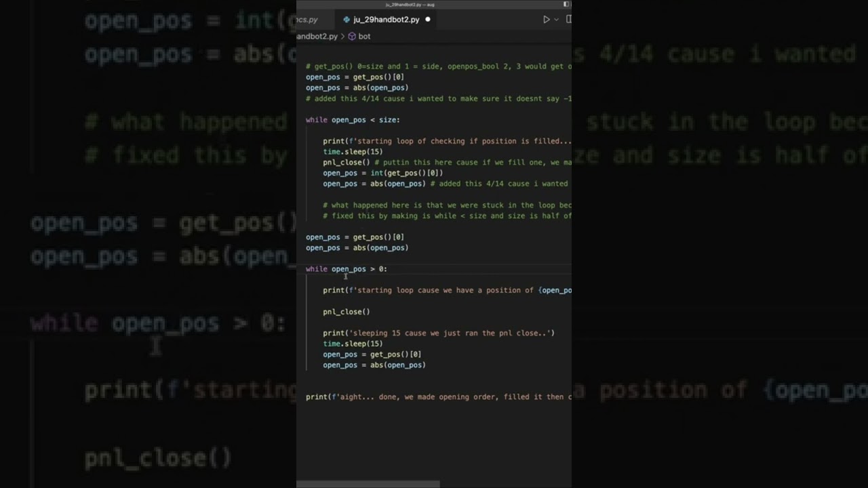Click 'time.sleep(15)' directly below the 'sleeping 15' print
868x488 pixels.
(x=353, y=344)
